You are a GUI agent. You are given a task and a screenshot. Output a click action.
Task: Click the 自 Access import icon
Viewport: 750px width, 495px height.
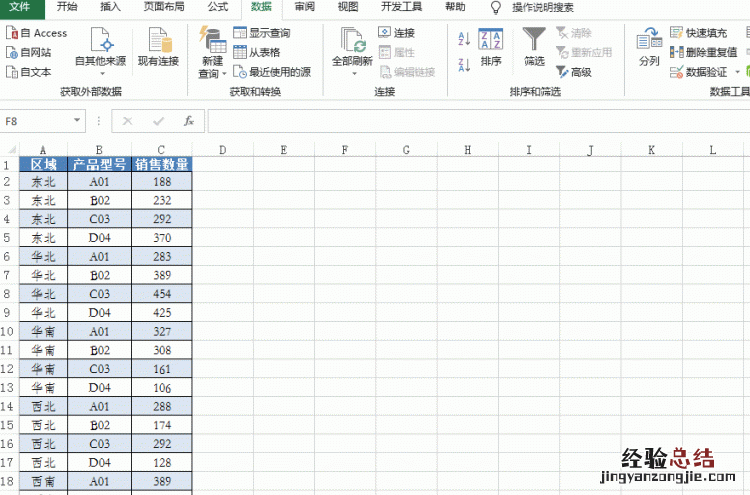[12, 33]
